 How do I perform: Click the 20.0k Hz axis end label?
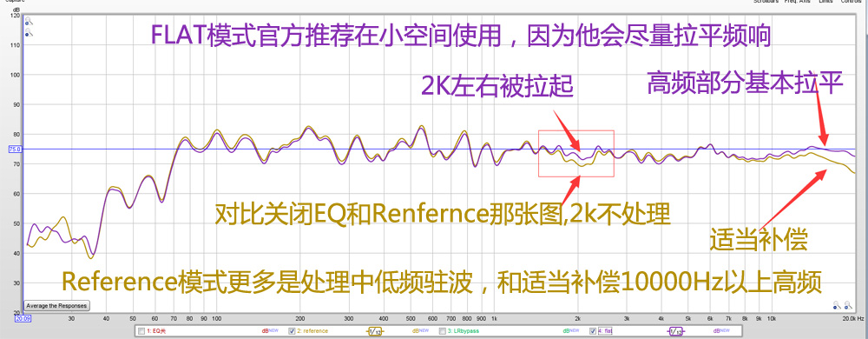point(852,319)
